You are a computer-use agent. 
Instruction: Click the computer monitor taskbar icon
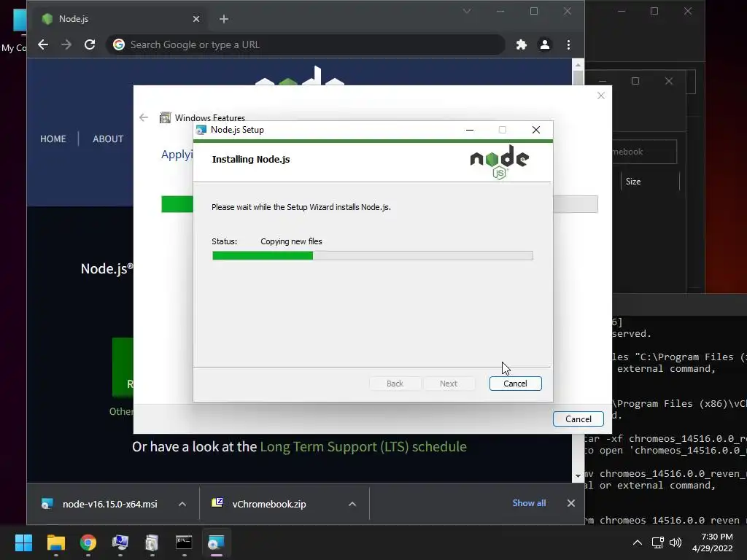[120, 542]
